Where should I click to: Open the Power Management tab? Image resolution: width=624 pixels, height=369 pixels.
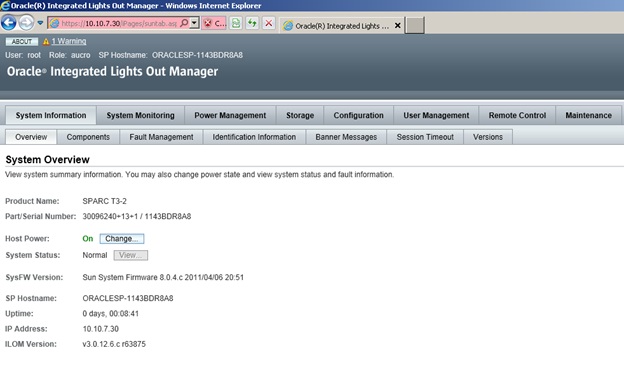(x=230, y=115)
